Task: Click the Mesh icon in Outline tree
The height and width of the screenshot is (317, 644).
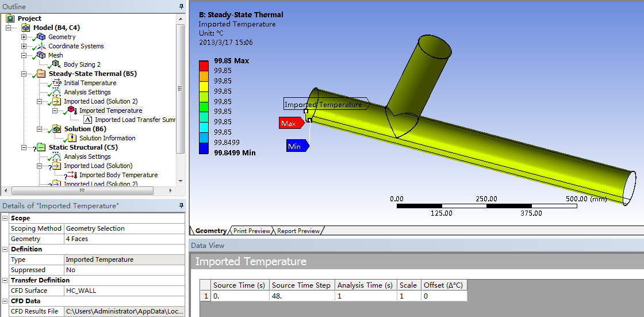Action: tap(41, 55)
